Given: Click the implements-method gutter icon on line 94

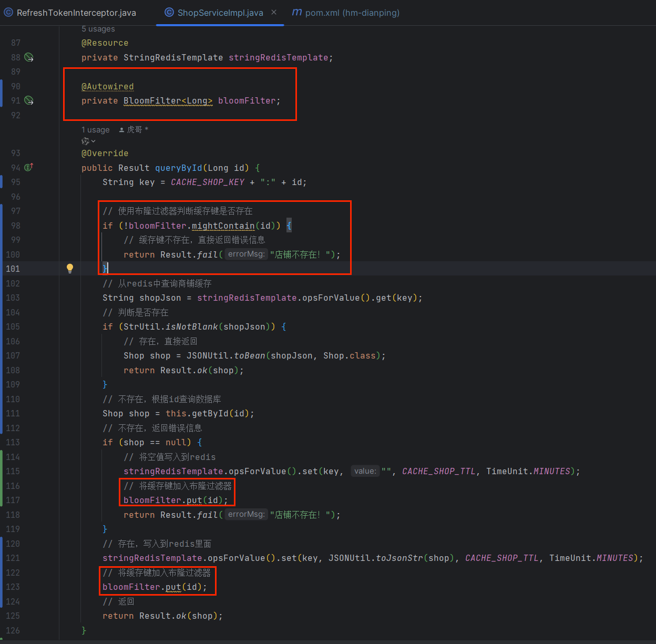Looking at the screenshot, I should click(29, 167).
